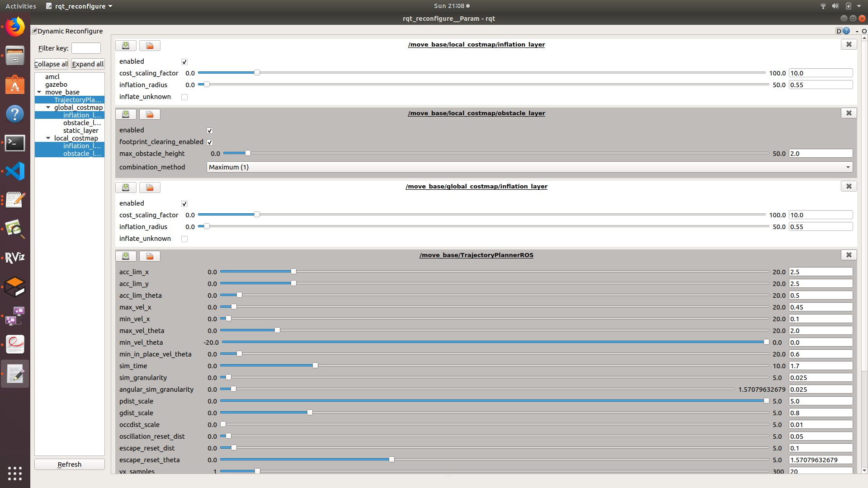868x488 pixels.
Task: Enable inflate_unknown in local costmap inflation
Action: 184,97
